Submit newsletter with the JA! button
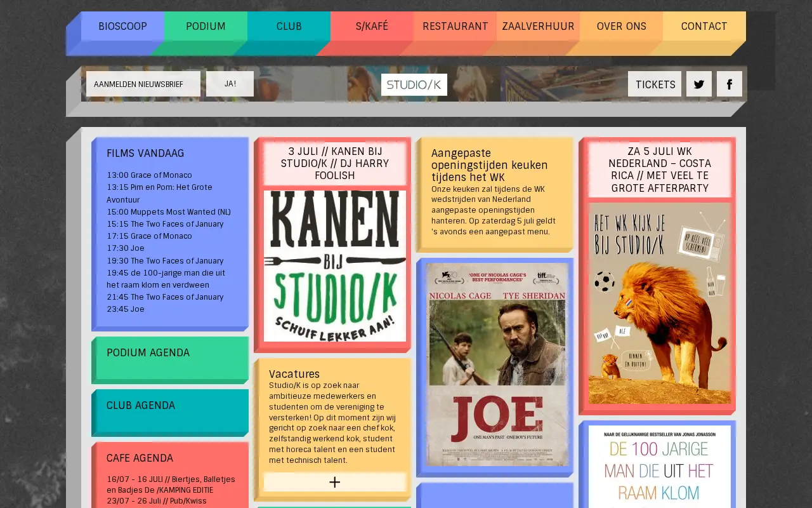The image size is (812, 508). coord(230,84)
